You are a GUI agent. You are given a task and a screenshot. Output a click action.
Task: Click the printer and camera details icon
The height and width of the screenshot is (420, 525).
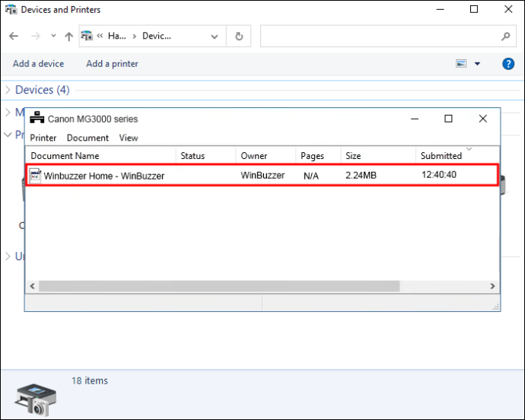click(x=36, y=399)
